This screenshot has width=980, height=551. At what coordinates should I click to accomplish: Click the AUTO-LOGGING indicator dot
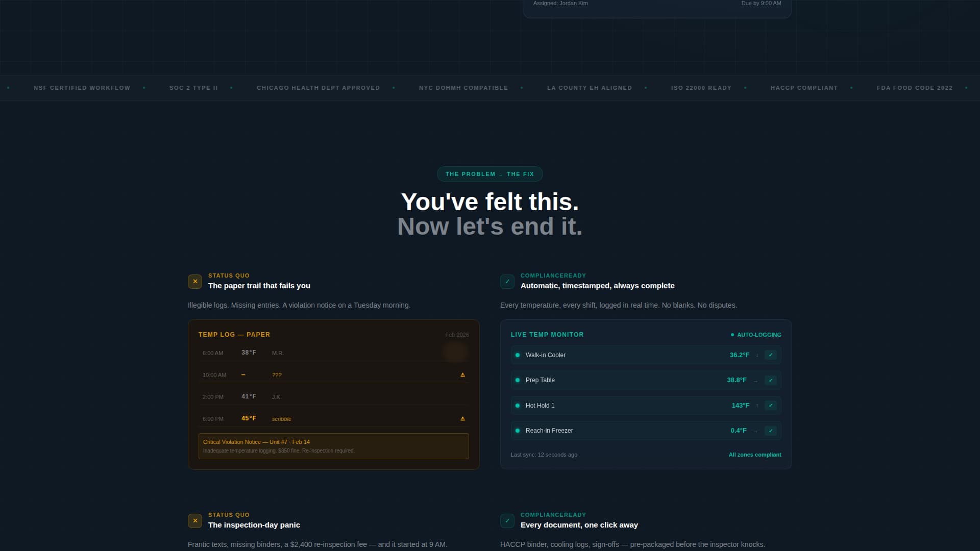click(732, 335)
